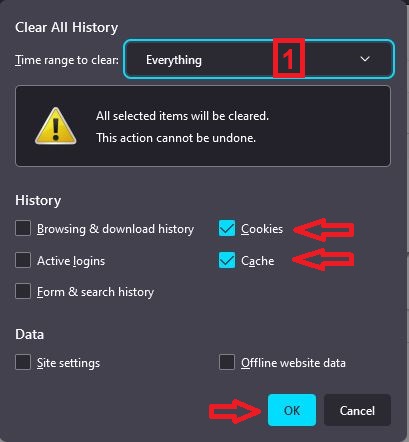Click the red arrow pointing at OK
This screenshot has width=409, height=442.
pos(235,411)
